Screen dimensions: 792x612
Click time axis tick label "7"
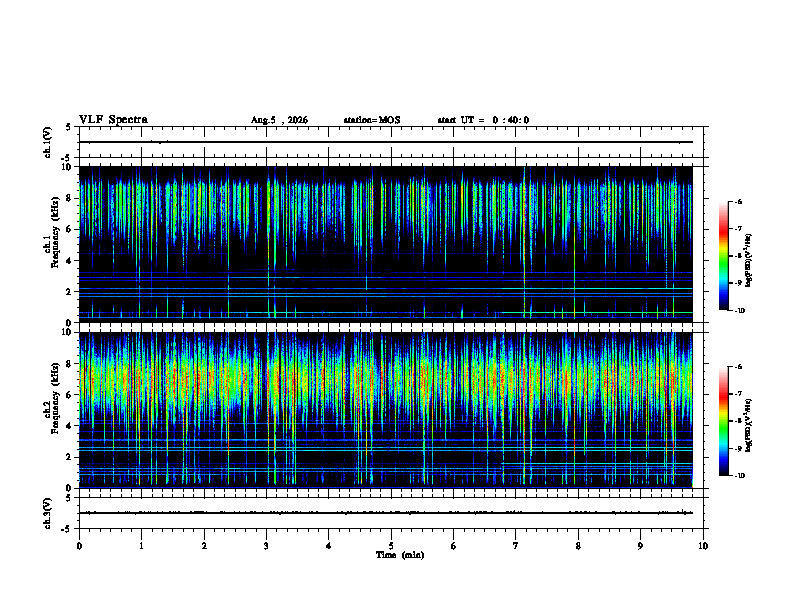click(x=516, y=546)
